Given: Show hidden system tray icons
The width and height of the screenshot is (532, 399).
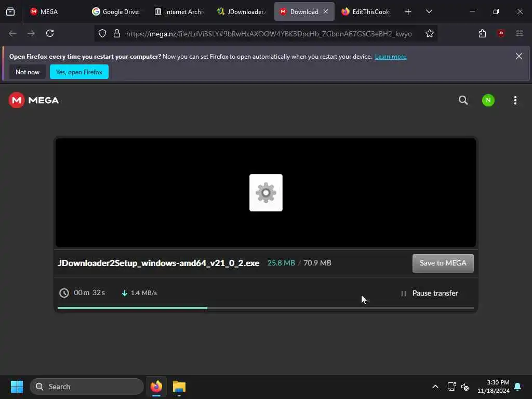Looking at the screenshot, I should (435, 387).
